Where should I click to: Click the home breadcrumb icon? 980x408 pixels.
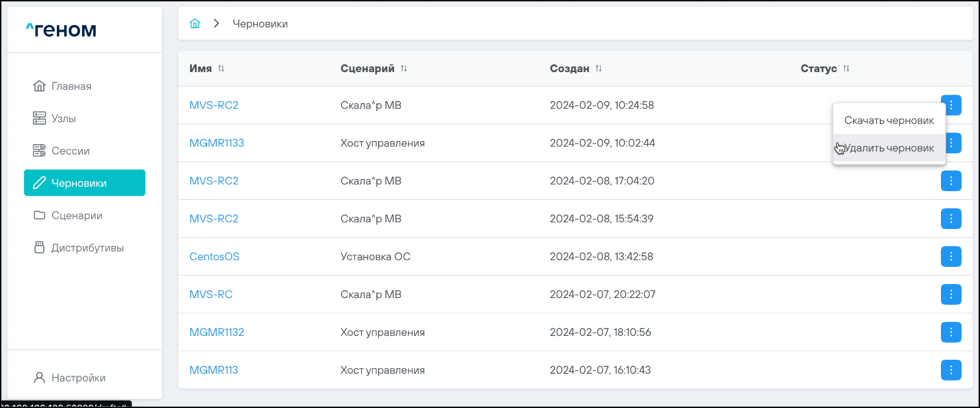coord(195,24)
